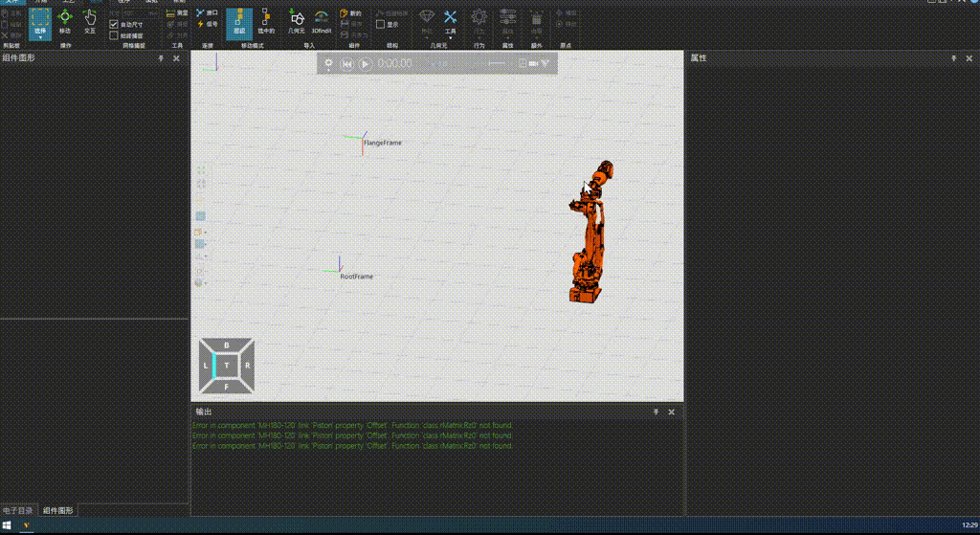Import geometry with 几何元 icon
Image resolution: width=980 pixels, height=535 pixels.
pyautogui.click(x=297, y=21)
